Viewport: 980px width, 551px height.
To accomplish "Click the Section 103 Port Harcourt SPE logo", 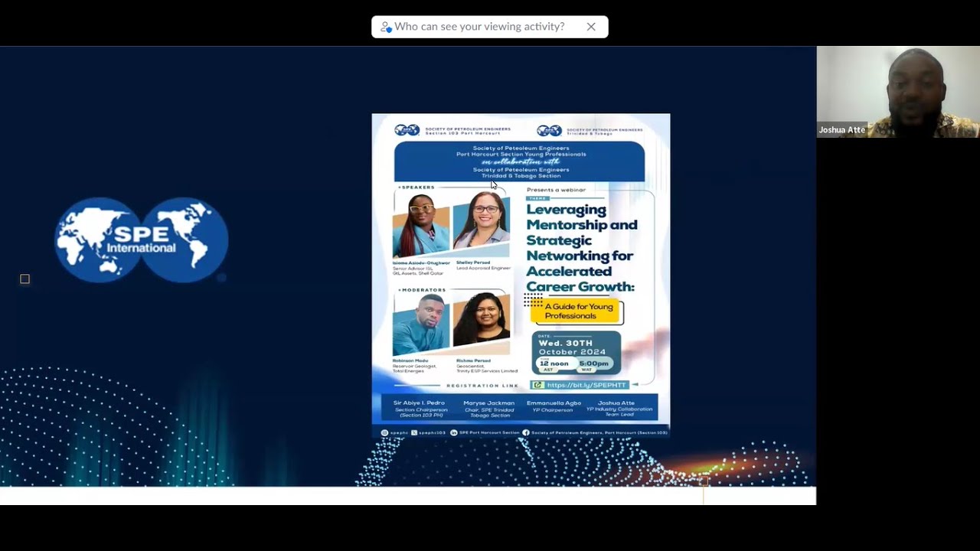I will pos(407,130).
